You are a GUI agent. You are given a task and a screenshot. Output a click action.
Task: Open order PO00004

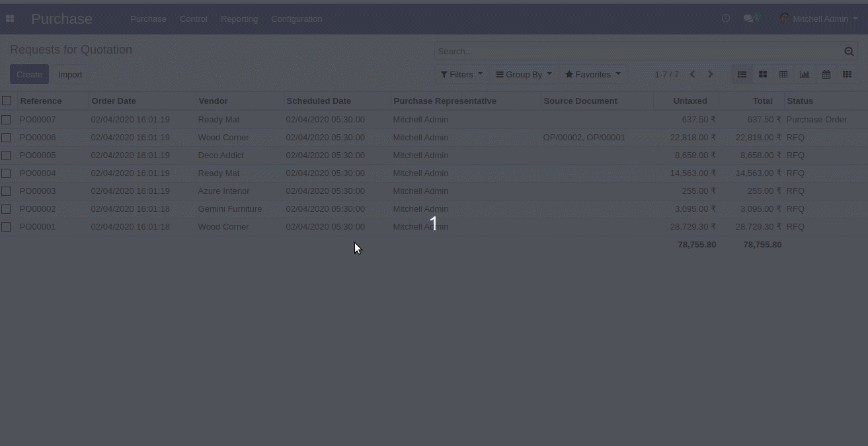pos(38,173)
